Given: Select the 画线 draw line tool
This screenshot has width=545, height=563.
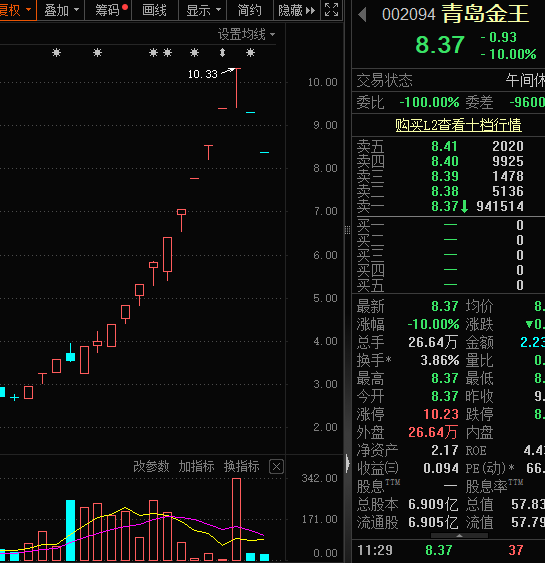Looking at the screenshot, I should (x=155, y=10).
